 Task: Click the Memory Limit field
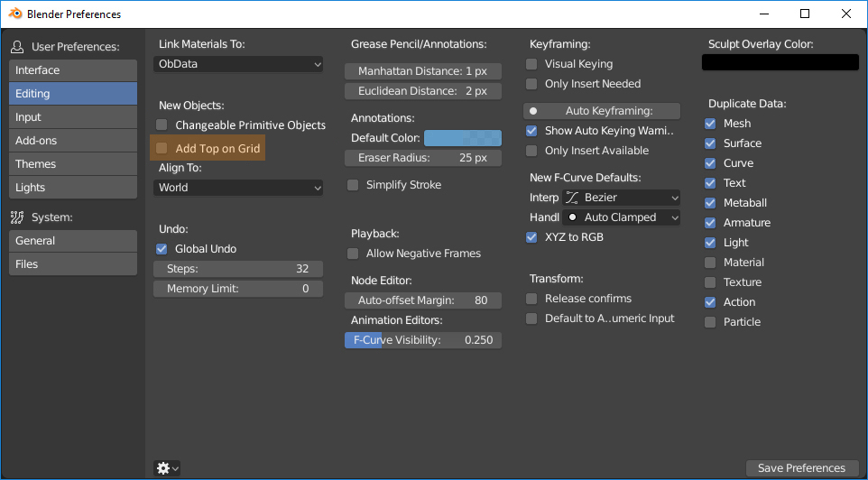coord(238,289)
